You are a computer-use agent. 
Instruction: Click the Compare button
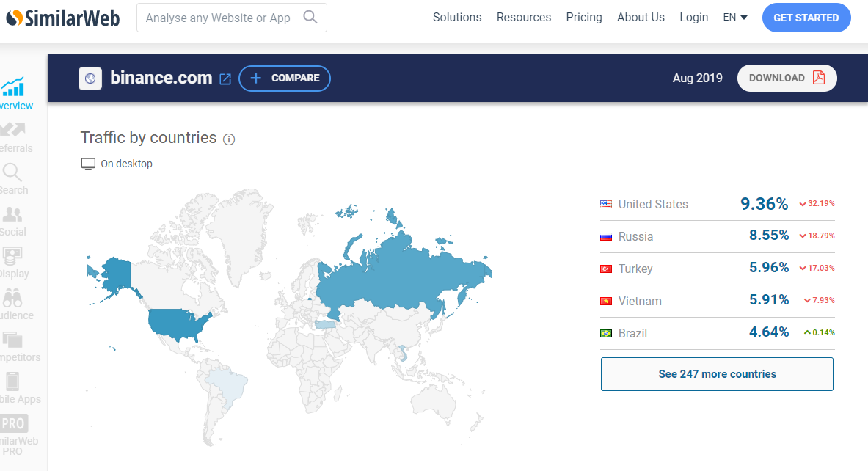click(x=285, y=78)
